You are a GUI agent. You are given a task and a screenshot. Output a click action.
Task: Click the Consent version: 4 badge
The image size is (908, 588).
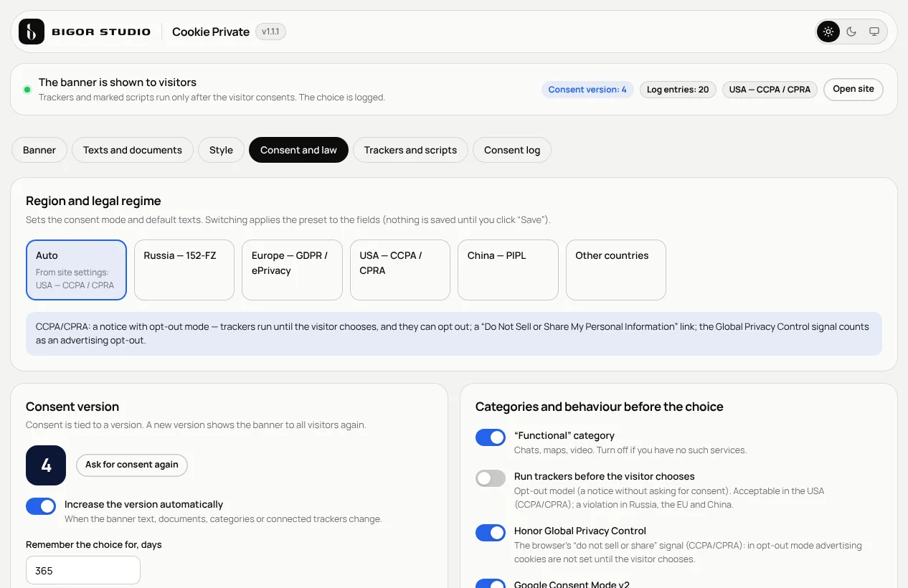pos(587,90)
